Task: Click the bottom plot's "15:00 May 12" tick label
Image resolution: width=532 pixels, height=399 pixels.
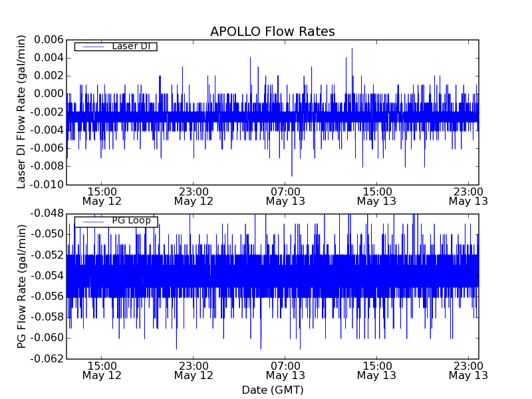Action: 102,370
